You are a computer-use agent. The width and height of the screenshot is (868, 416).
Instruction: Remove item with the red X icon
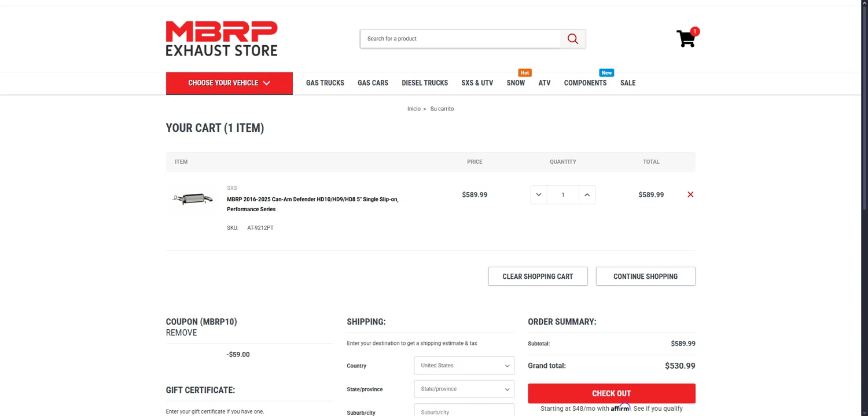[690, 194]
